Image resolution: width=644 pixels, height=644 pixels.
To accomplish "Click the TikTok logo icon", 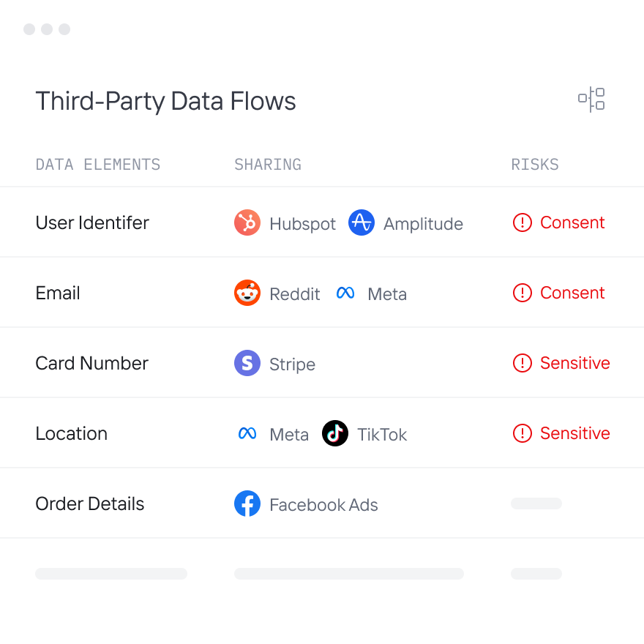I will point(335,434).
